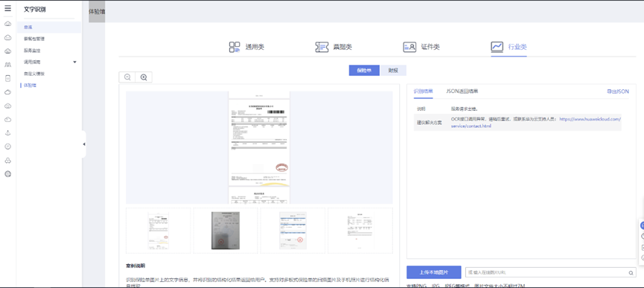Open the JSON返回结果 tab
This screenshot has height=288, width=644.
click(x=462, y=92)
